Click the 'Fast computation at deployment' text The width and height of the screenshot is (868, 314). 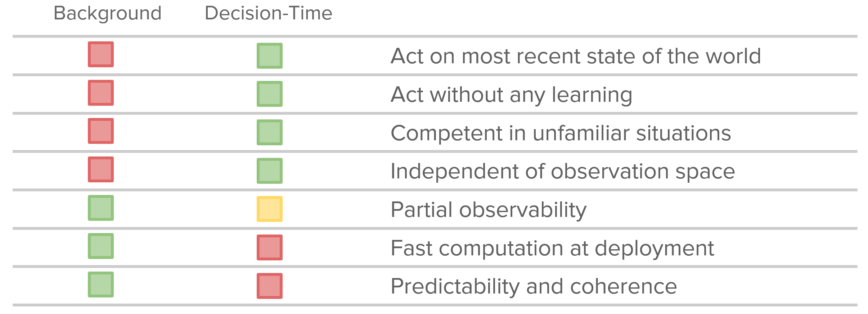pyautogui.click(x=552, y=248)
